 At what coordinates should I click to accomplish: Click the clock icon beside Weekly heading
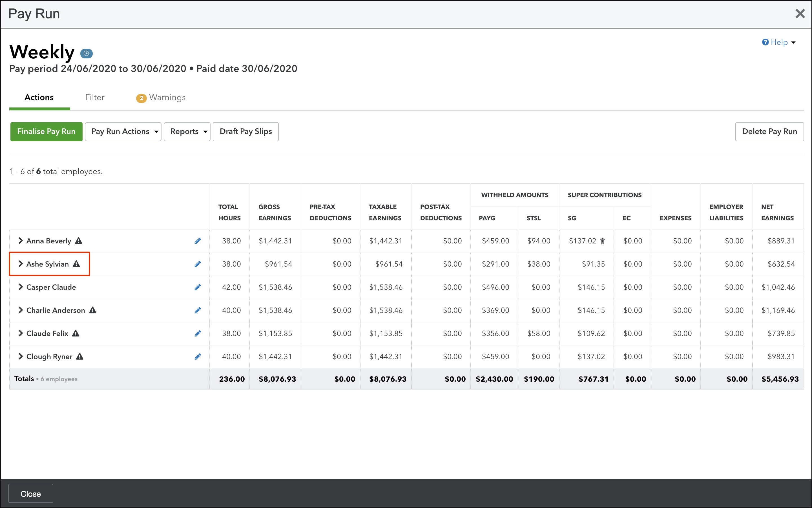(86, 53)
